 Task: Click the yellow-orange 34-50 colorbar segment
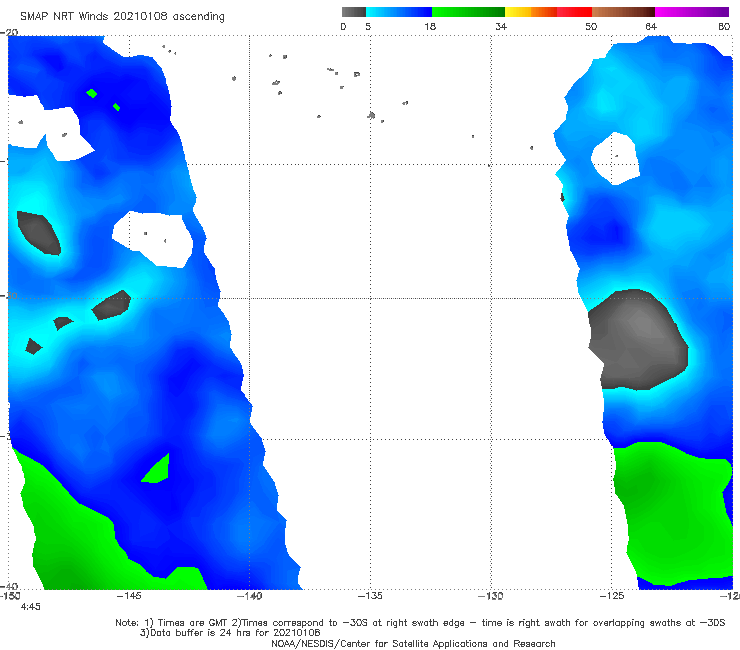coord(548,12)
